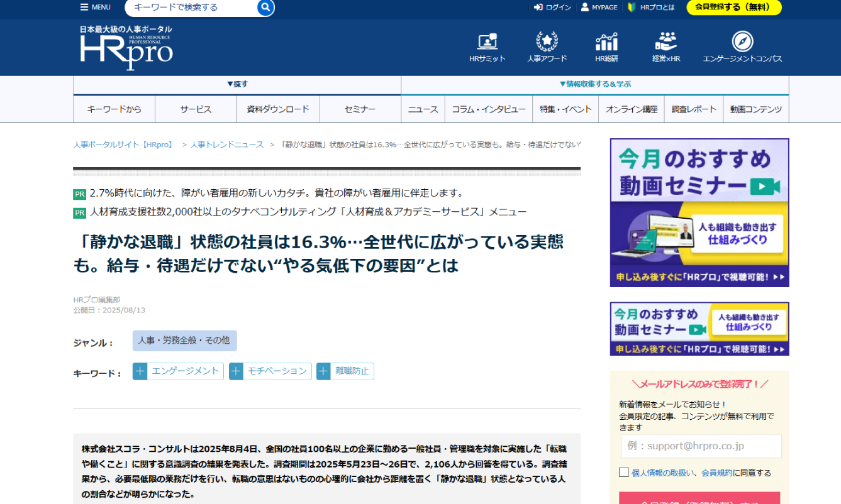Open the HRサミット icon
The image size is (841, 504).
tap(487, 41)
